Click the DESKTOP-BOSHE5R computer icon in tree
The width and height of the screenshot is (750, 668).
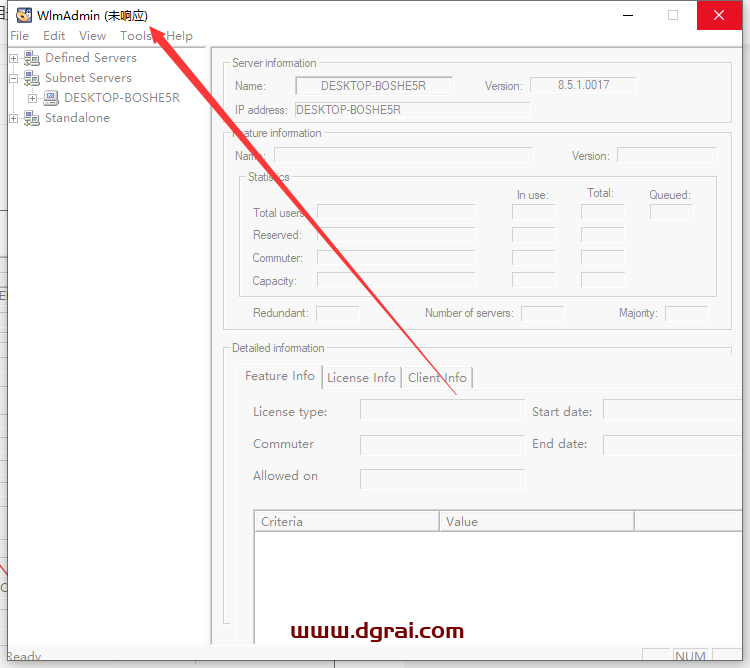(51, 98)
